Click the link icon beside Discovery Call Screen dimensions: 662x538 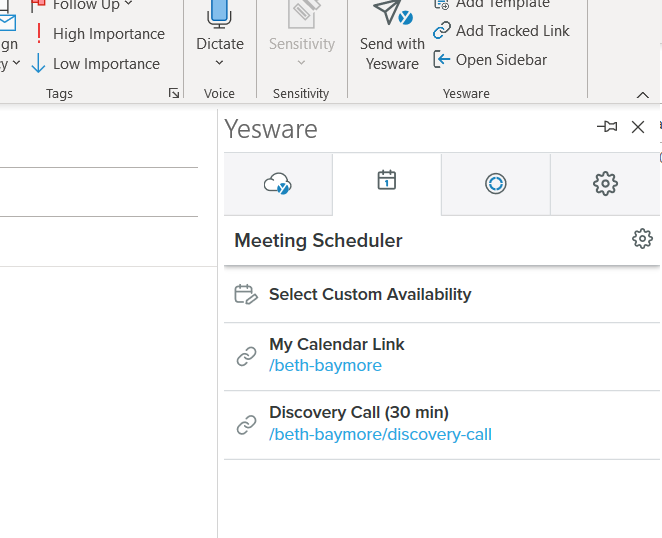coord(247,425)
